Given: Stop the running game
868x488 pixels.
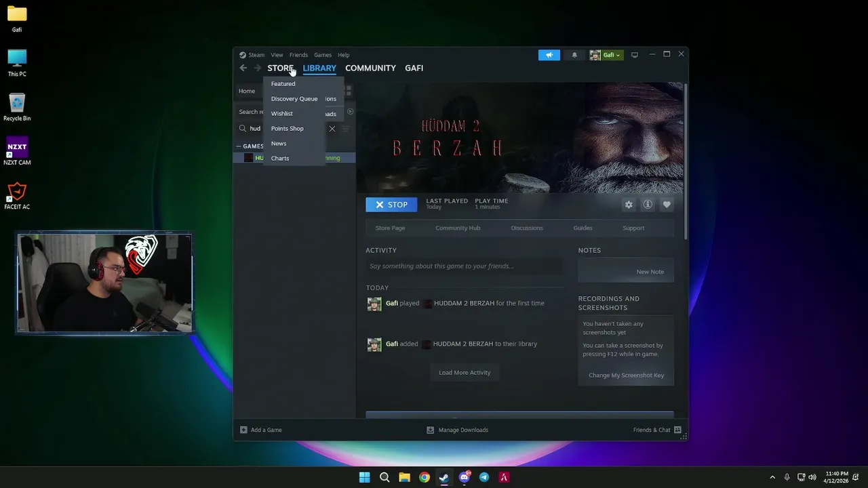Looking at the screenshot, I should coord(391,205).
